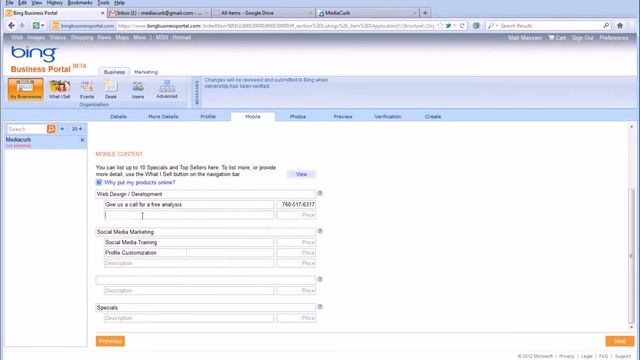Screen dimensions: 640x360
Task: Click help icon beside Social Media Marketing
Action: (x=320, y=231)
